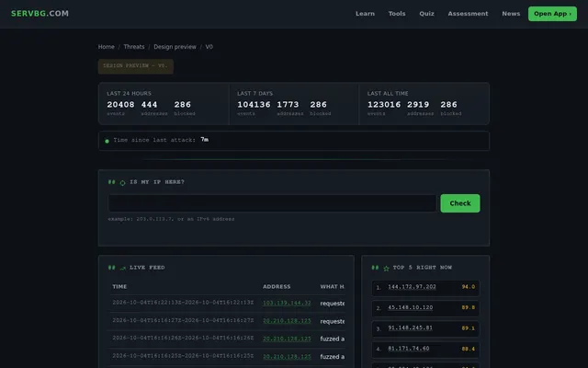This screenshot has height=368, width=588.
Task: Open the Threats breadcrumb link
Action: click(134, 47)
